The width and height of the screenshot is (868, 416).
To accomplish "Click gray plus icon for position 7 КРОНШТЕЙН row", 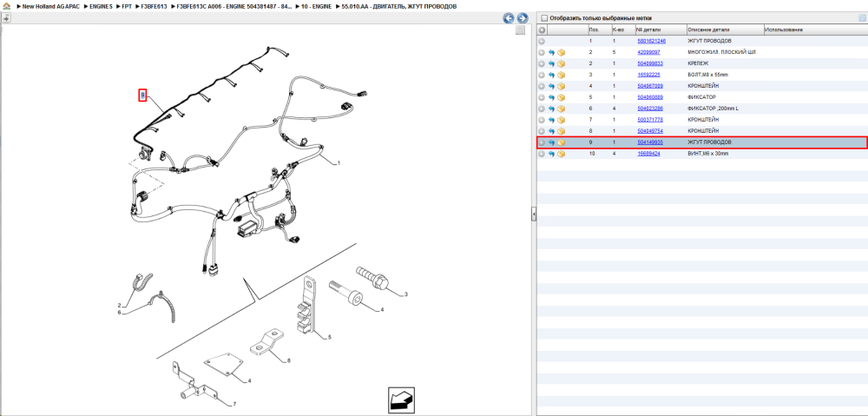I will point(542,120).
